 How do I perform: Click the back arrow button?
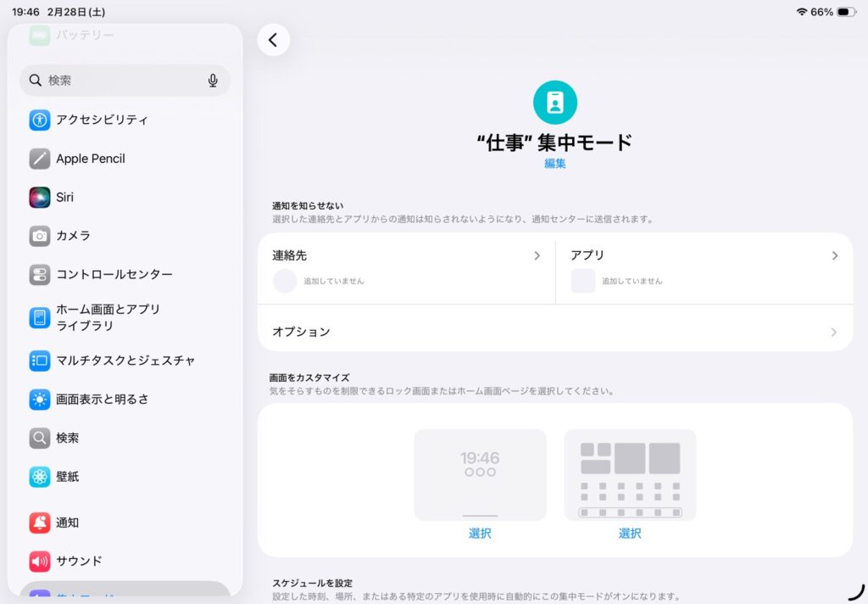click(273, 40)
